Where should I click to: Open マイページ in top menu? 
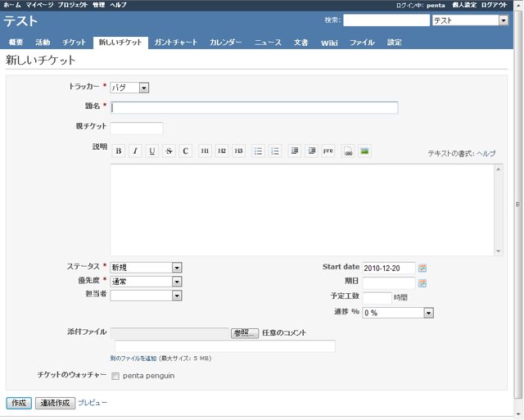tap(39, 5)
